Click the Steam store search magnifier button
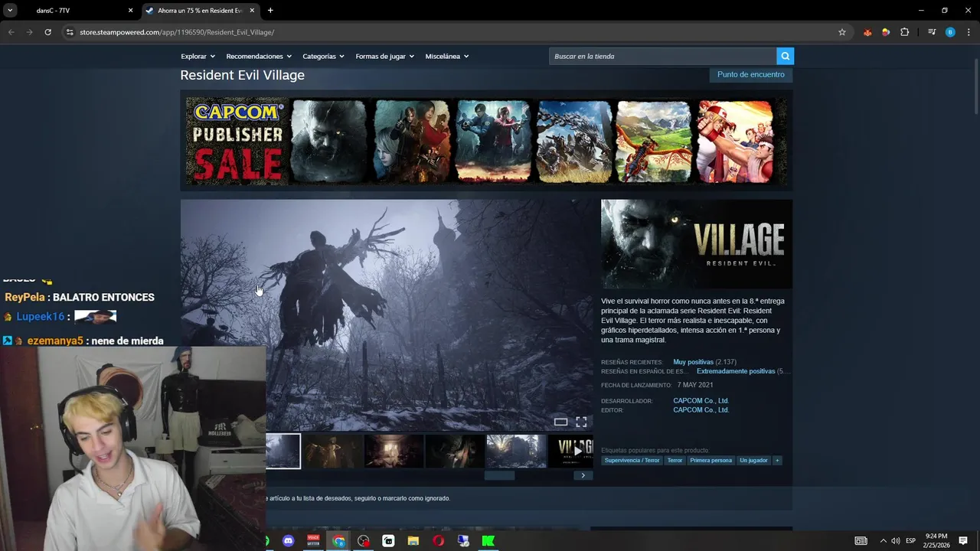 (x=785, y=56)
